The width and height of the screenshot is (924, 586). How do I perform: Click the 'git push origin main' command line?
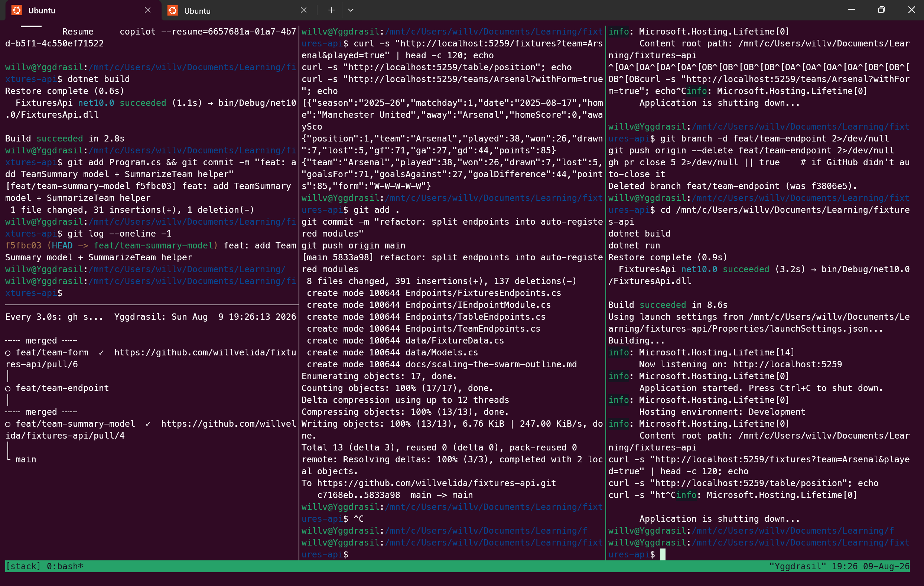point(354,245)
